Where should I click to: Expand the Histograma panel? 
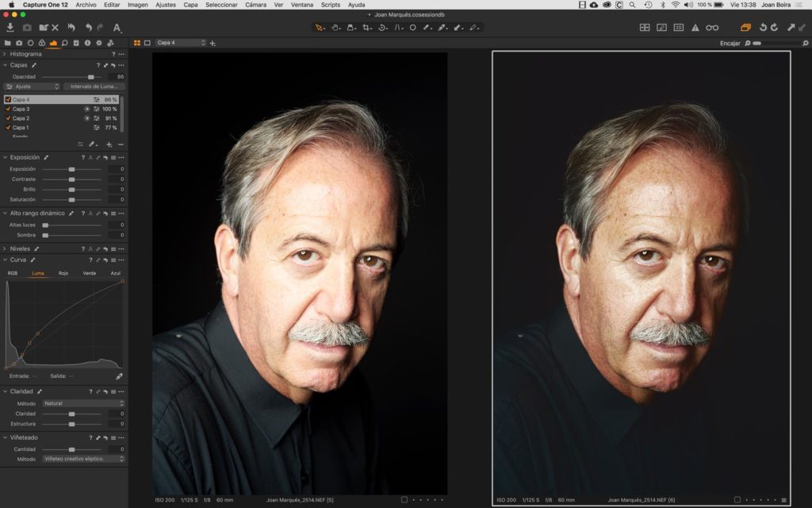[5, 54]
